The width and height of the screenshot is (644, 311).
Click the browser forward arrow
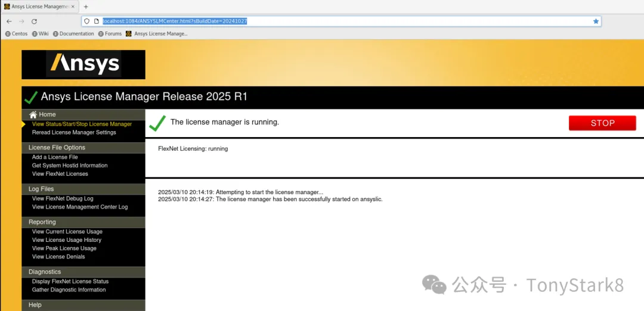[22, 21]
